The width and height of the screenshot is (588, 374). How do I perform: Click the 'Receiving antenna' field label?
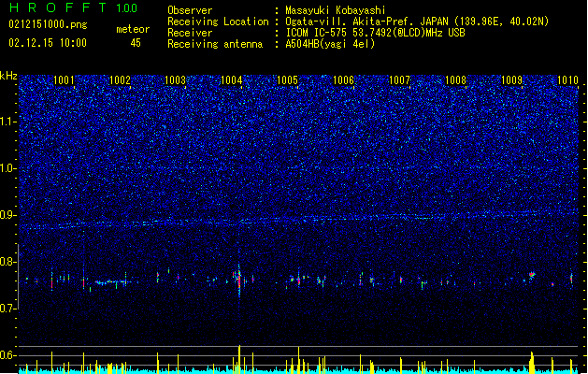click(215, 44)
